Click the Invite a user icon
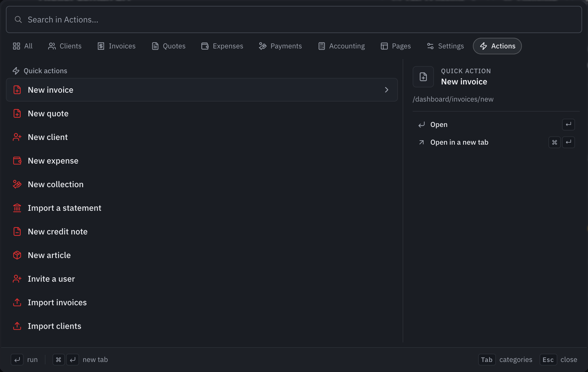This screenshot has height=372, width=588. click(17, 279)
